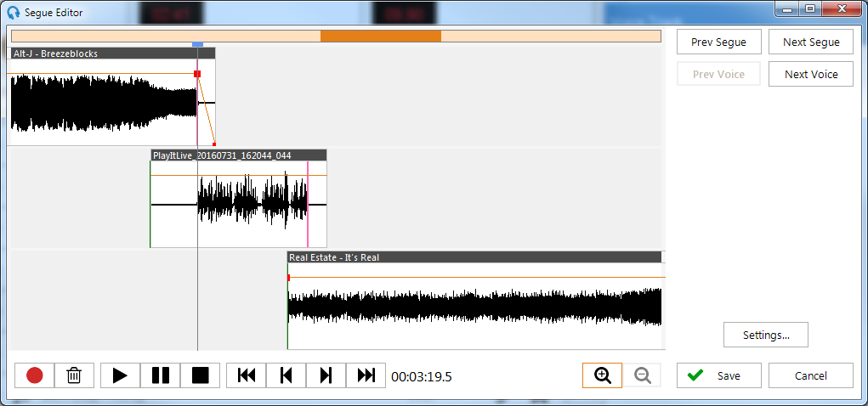The width and height of the screenshot is (868, 406).
Task: Click the red Record button
Action: [x=35, y=375]
